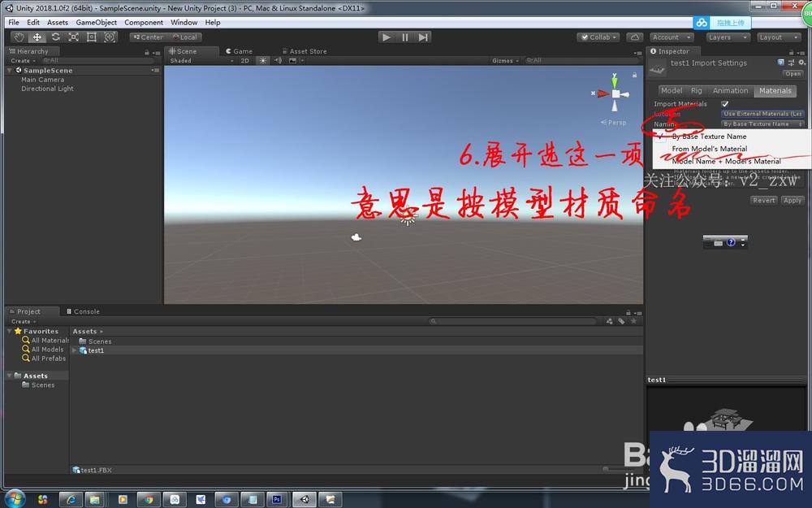The image size is (812, 508).
Task: Select the Scale tool in toolbar
Action: [x=74, y=37]
